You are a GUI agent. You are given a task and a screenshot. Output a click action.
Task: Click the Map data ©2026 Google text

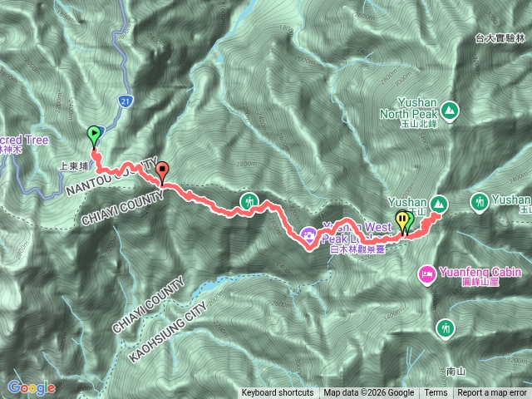(x=369, y=393)
